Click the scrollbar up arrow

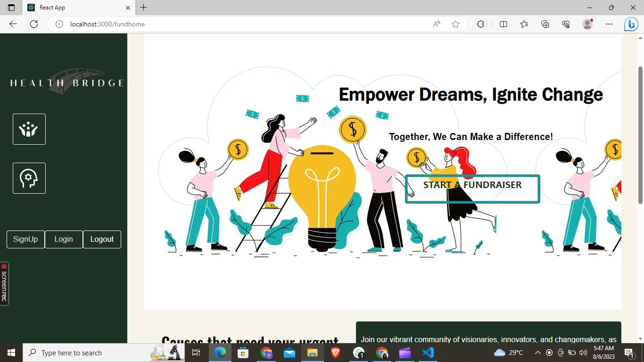coord(640,37)
